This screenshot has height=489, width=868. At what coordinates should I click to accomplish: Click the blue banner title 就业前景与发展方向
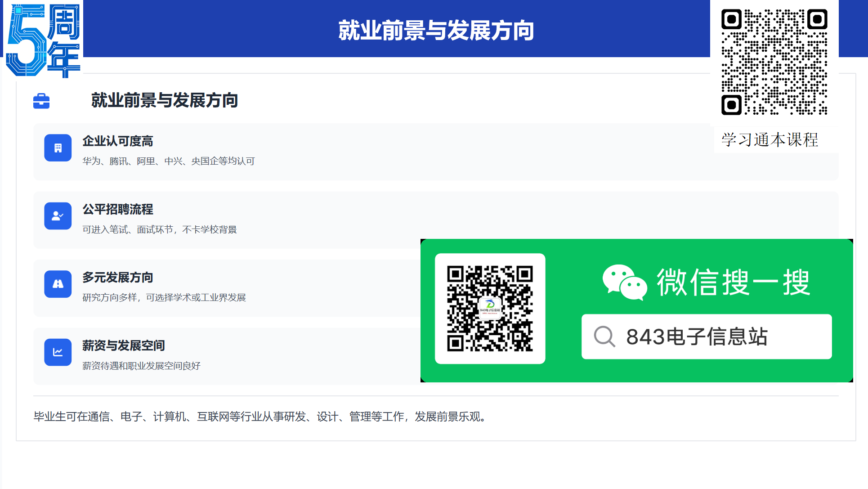[x=436, y=31]
